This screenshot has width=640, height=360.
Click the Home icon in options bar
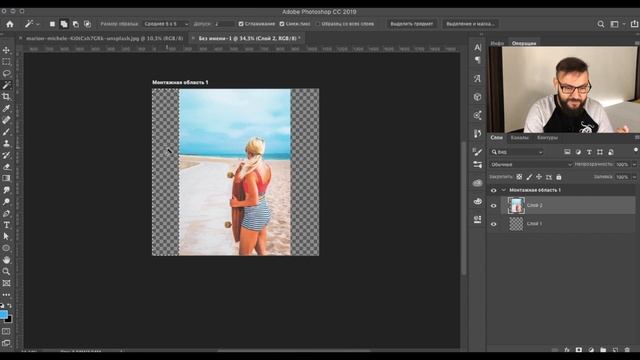(10, 24)
